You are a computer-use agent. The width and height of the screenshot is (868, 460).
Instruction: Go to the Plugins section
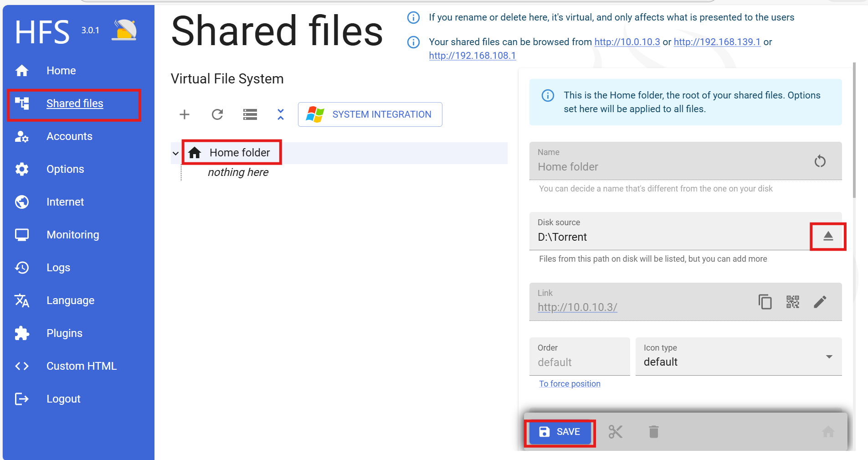pyautogui.click(x=64, y=333)
